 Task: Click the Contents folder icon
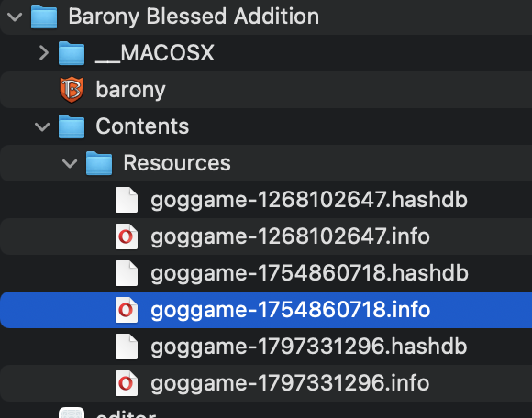click(72, 126)
